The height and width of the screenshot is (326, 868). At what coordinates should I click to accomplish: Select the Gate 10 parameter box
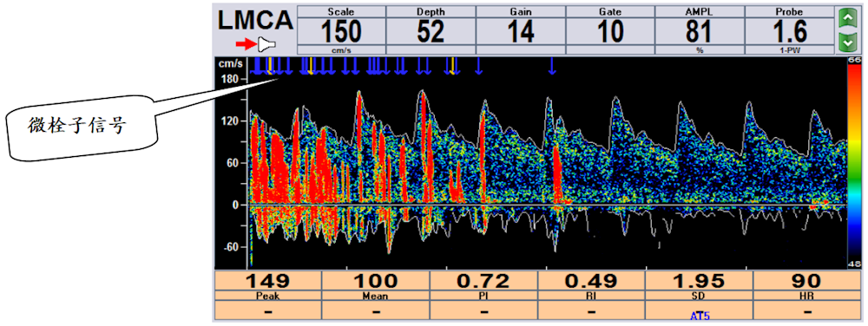coord(609,29)
